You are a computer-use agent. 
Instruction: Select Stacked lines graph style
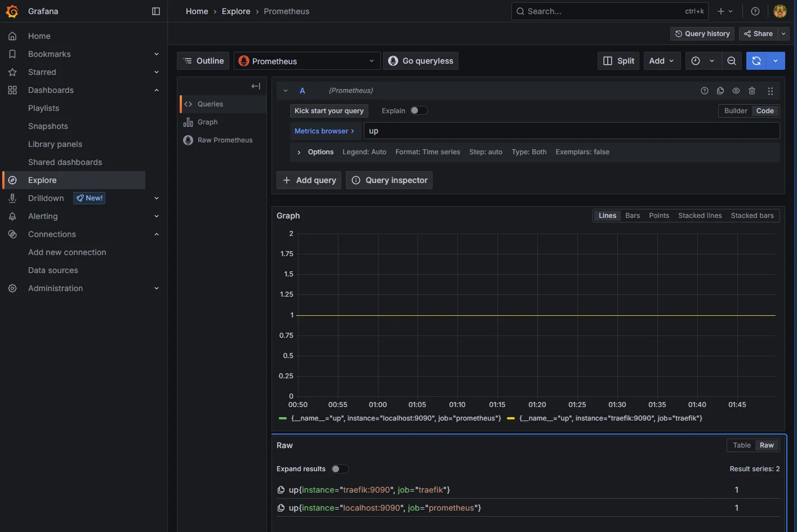(x=700, y=216)
